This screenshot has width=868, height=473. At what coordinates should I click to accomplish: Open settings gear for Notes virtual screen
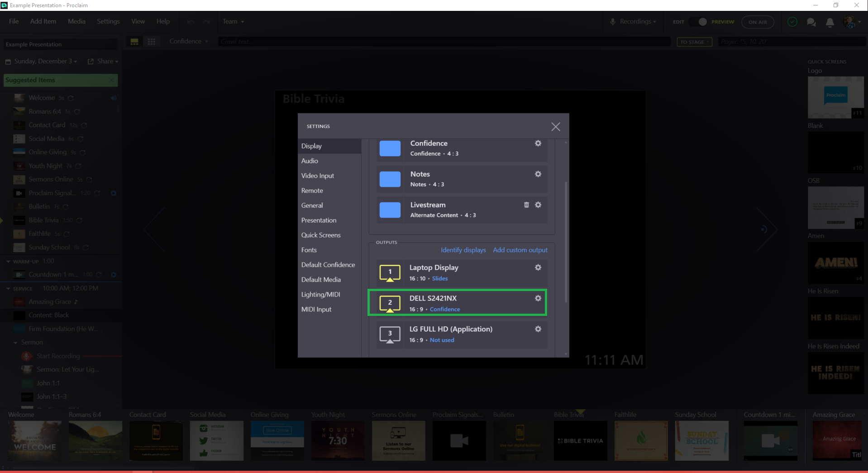pyautogui.click(x=538, y=174)
